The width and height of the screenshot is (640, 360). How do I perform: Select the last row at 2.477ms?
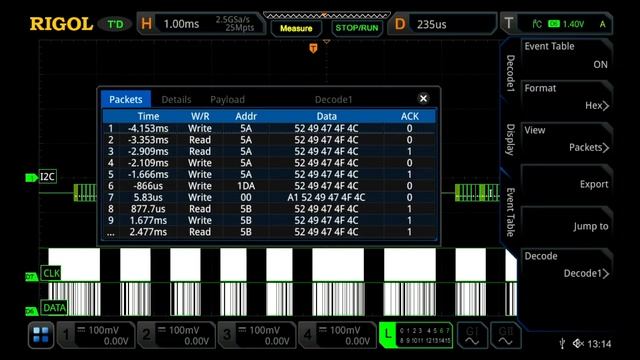pos(269,232)
